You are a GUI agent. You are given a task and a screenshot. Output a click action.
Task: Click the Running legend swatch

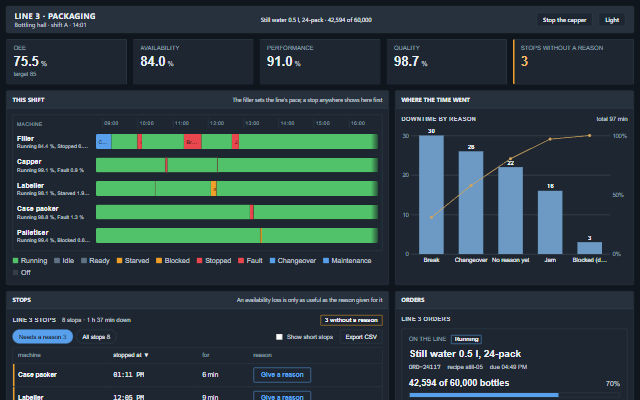coord(16,261)
